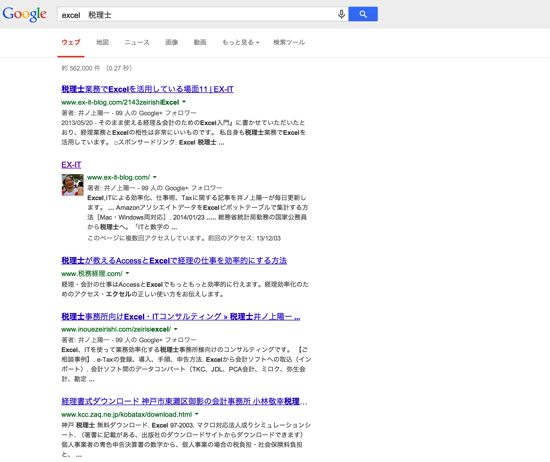
Task: Click the blue search magnifier button
Action: click(363, 14)
